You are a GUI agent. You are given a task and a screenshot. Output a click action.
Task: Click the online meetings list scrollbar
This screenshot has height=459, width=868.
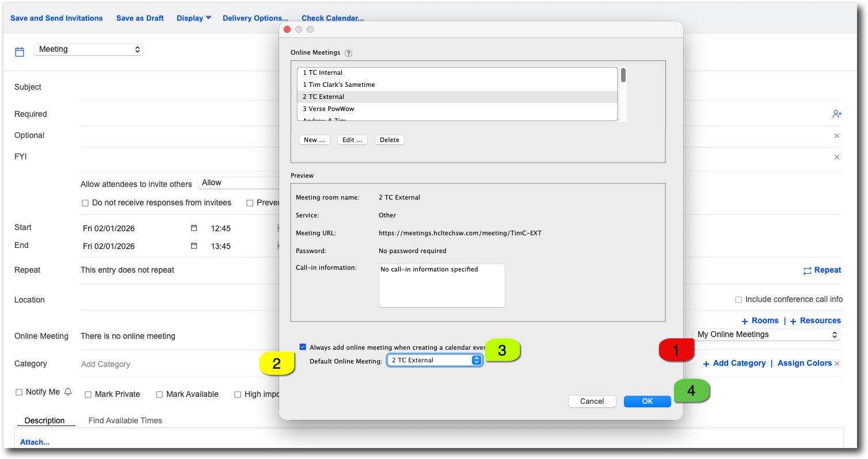coord(623,75)
